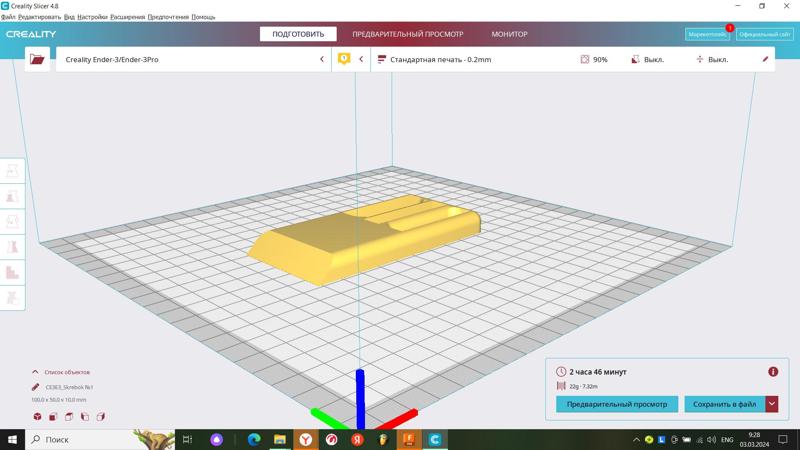This screenshot has height=450, width=800.
Task: Click the CREALITY logo
Action: [31, 34]
